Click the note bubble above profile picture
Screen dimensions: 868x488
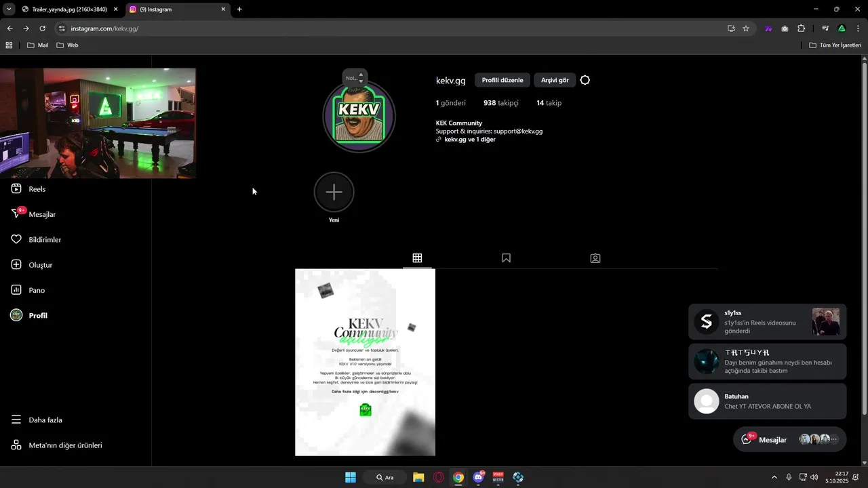tap(355, 77)
